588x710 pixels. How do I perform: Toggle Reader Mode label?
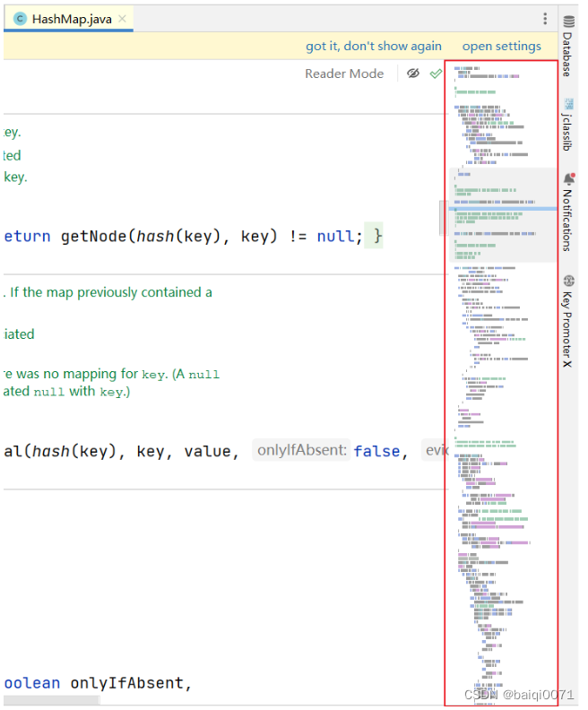tap(344, 74)
